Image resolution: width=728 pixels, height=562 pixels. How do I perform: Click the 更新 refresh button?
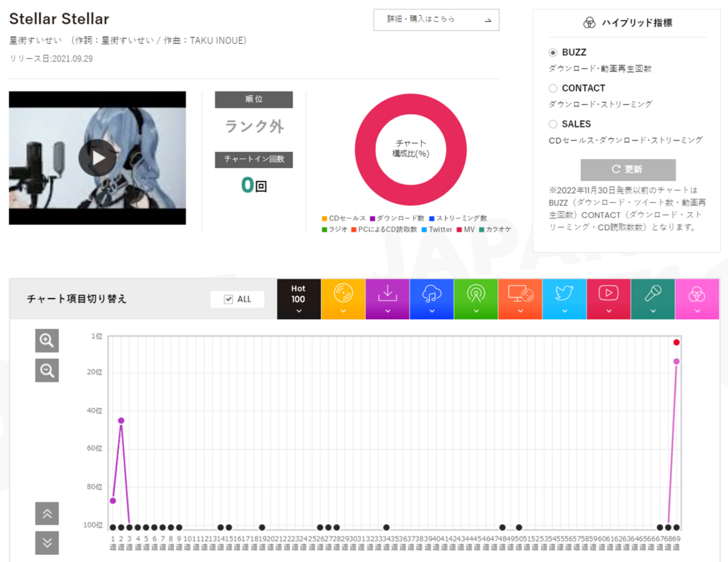(x=628, y=169)
